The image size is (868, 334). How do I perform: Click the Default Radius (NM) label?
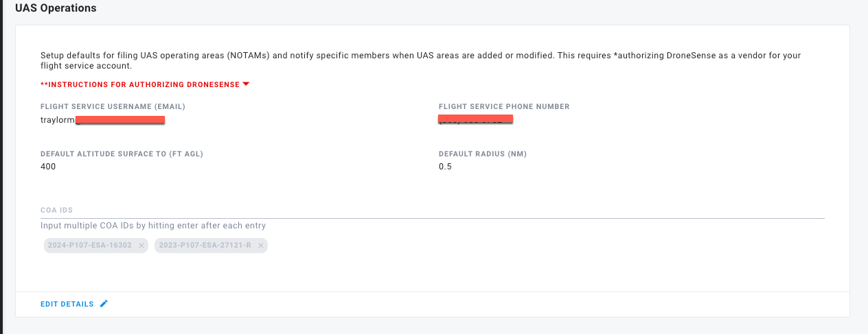483,154
